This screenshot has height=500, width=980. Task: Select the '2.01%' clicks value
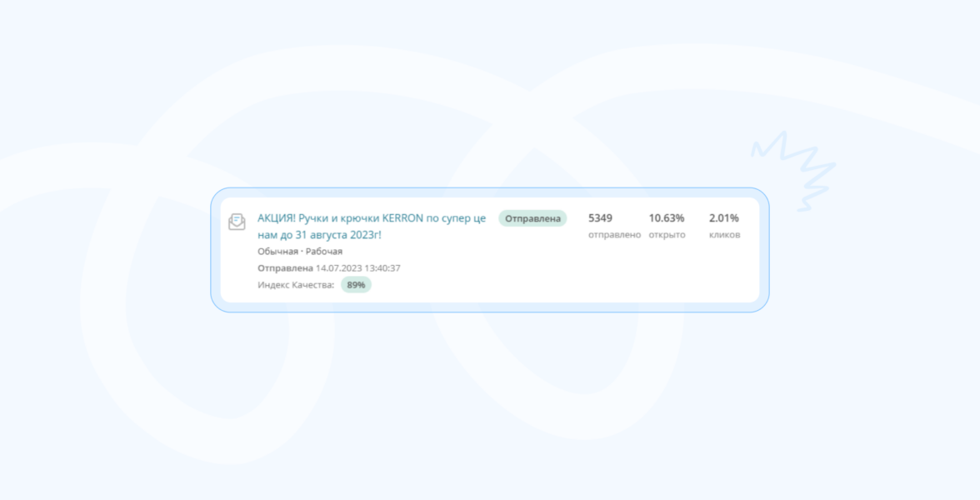[723, 218]
